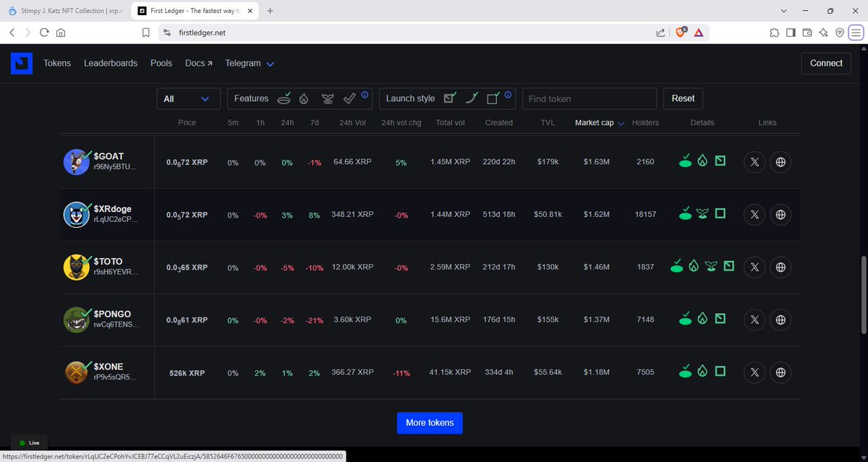This screenshot has width=868, height=462.
Task: Click the Launch style info icon
Action: point(509,95)
